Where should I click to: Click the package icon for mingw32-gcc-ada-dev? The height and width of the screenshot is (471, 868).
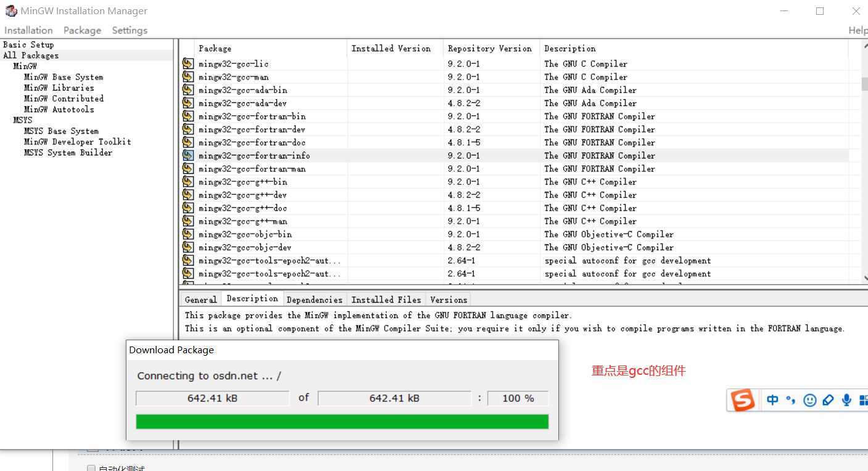[188, 103]
